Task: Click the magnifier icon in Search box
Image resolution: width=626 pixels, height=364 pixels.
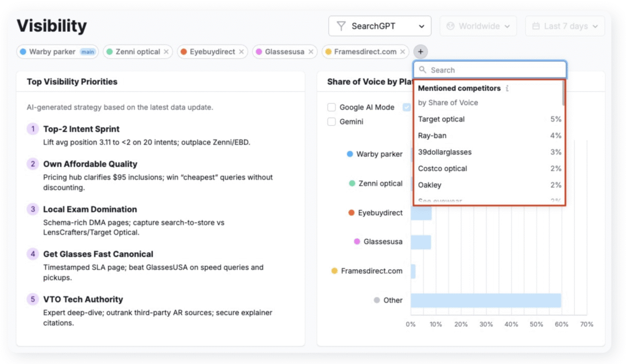Action: coord(422,70)
